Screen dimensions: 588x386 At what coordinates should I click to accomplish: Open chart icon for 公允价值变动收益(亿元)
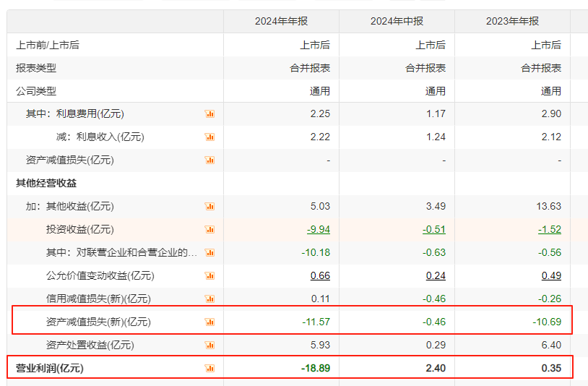tap(210, 275)
